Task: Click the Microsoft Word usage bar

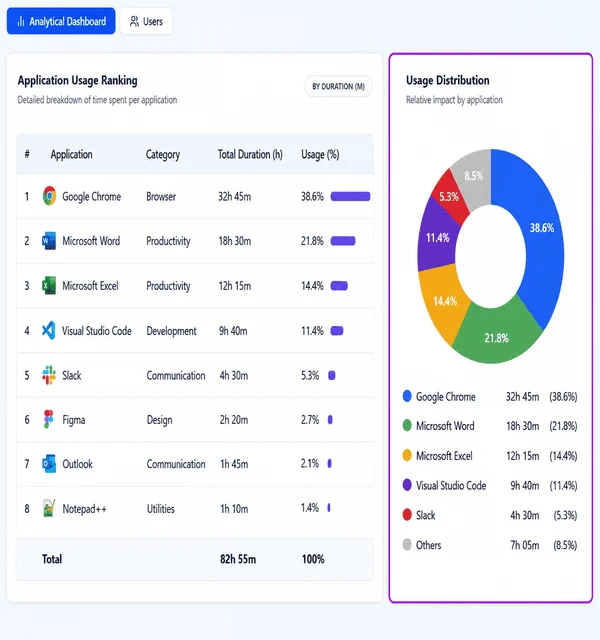Action: pos(343,241)
